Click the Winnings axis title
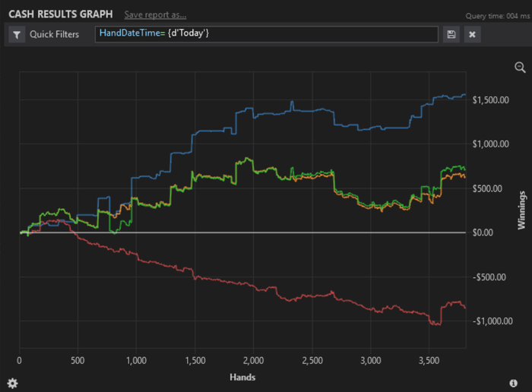Image resolution: width=532 pixels, height=392 pixels. (x=521, y=210)
